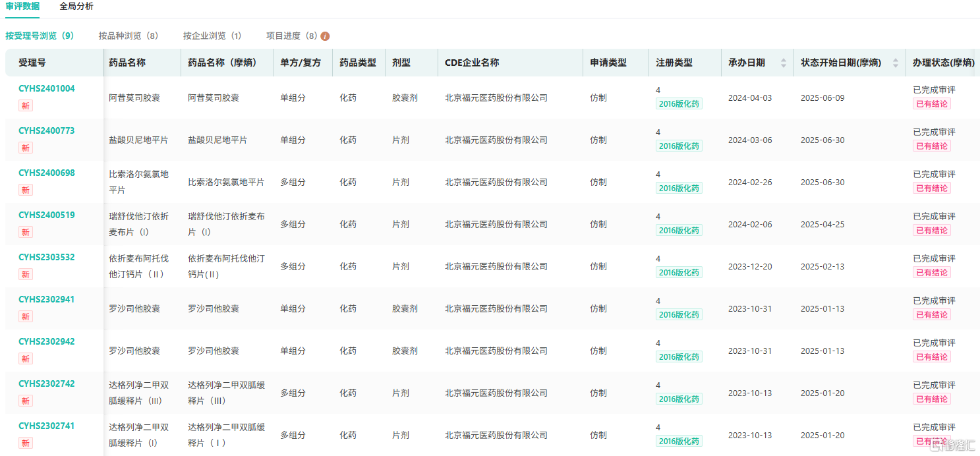Open acceptance number CYHS2400519

point(47,215)
